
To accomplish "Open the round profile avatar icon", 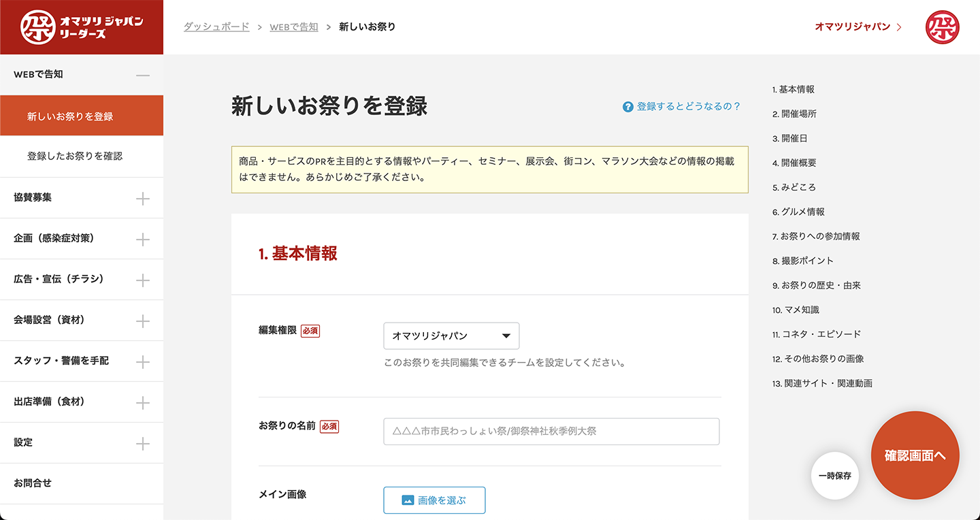I will pos(943,27).
